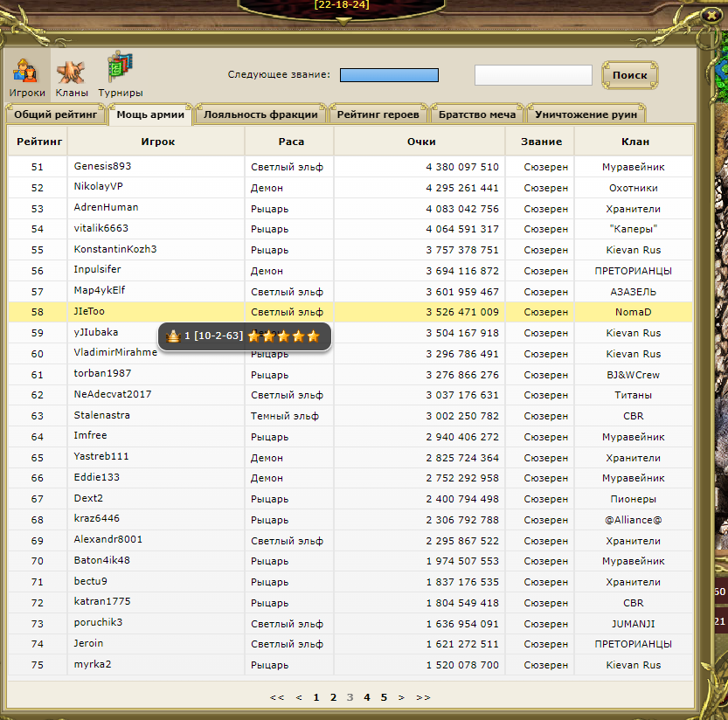Sort by Клан column header
This screenshot has height=720, width=728.
pos(634,142)
